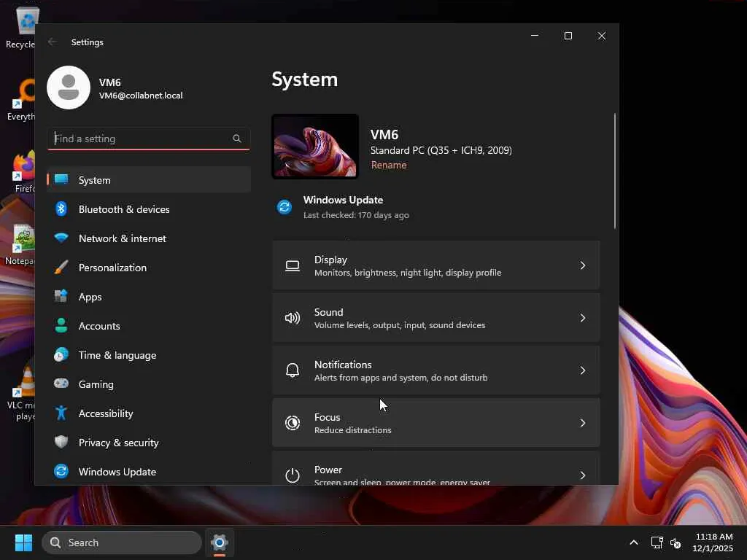747x560 pixels.
Task: Click the Privacy & security shield icon
Action: (x=61, y=443)
